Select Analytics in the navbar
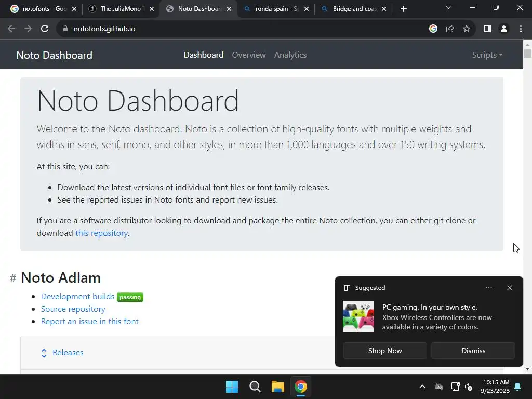This screenshot has height=399, width=532. (290, 55)
